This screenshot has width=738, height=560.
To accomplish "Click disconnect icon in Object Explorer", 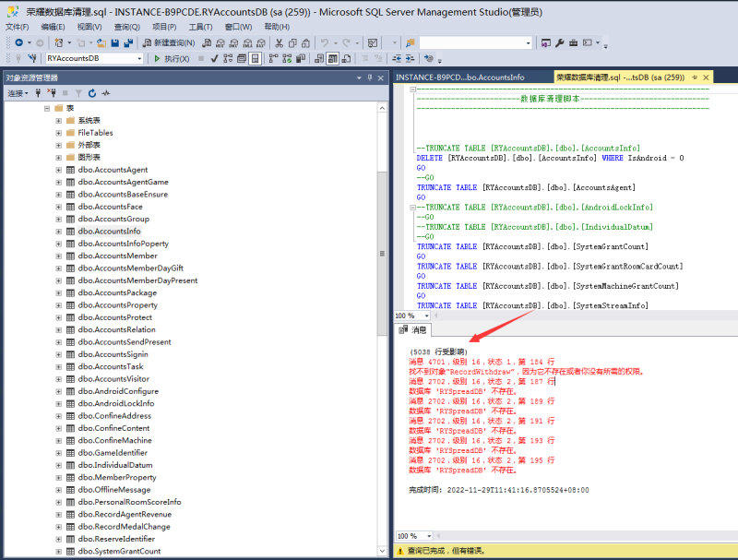I will 53,93.
